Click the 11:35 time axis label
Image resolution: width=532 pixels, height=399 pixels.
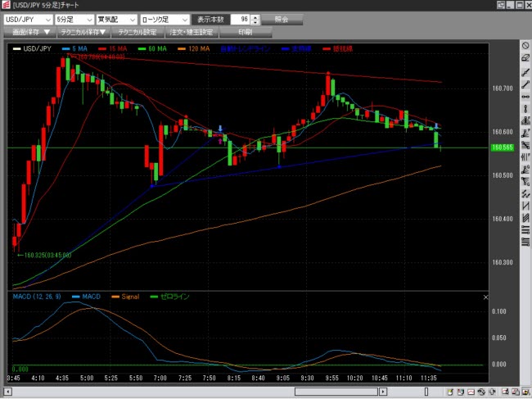(429, 379)
